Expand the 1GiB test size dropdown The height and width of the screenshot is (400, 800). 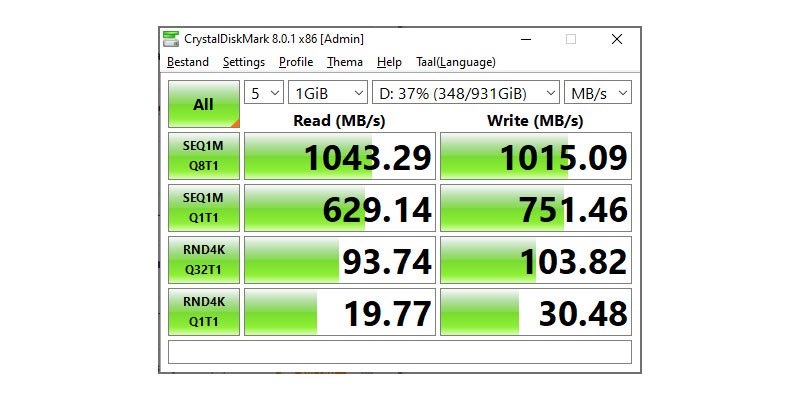tap(328, 93)
